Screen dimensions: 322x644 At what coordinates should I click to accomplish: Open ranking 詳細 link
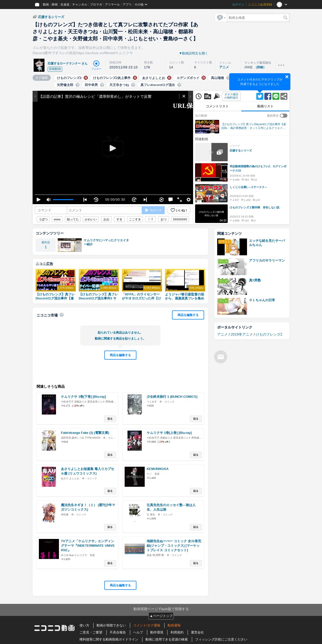pos(260,67)
